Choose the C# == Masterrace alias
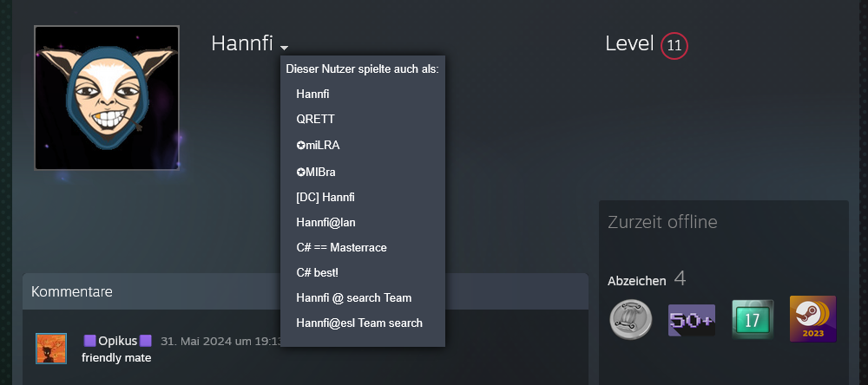 [341, 247]
